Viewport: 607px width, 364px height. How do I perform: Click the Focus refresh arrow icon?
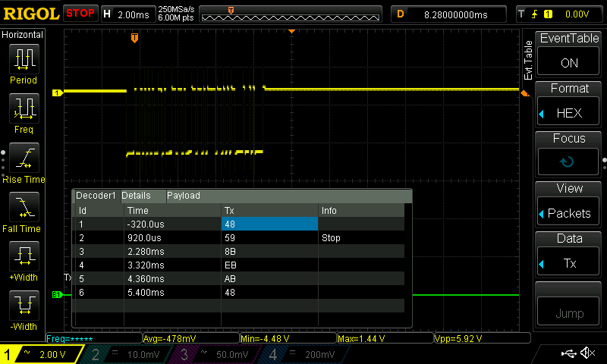tap(568, 162)
